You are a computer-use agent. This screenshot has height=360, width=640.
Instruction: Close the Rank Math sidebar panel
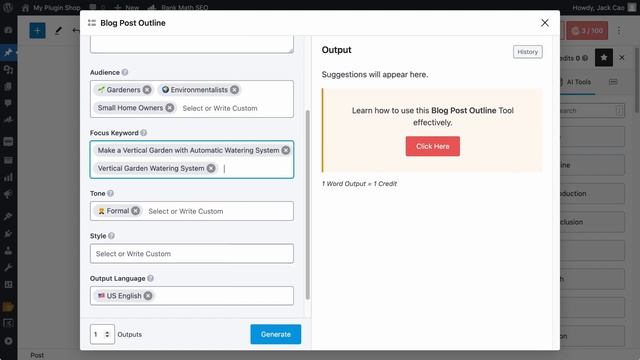[622, 58]
